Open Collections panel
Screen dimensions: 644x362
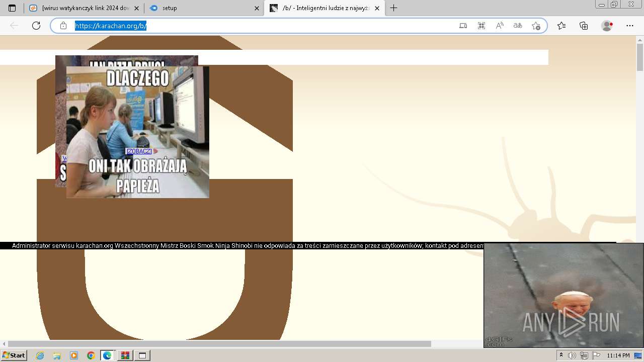584,26
